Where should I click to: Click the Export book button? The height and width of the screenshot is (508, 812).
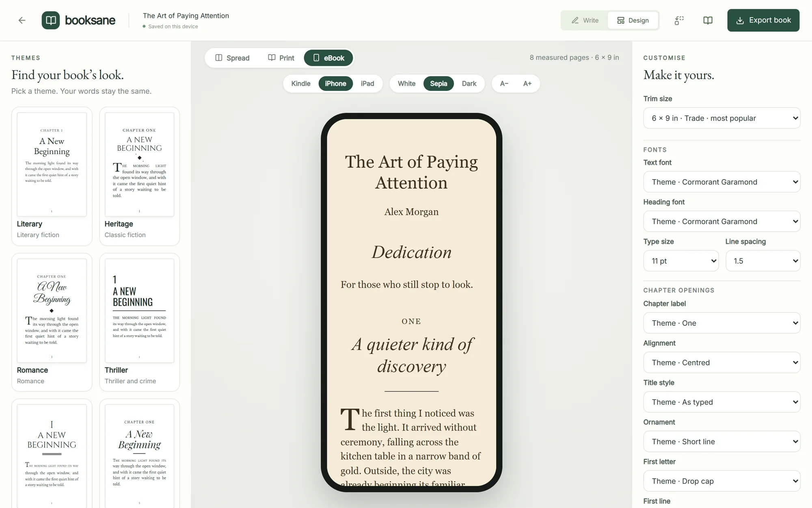(x=763, y=20)
